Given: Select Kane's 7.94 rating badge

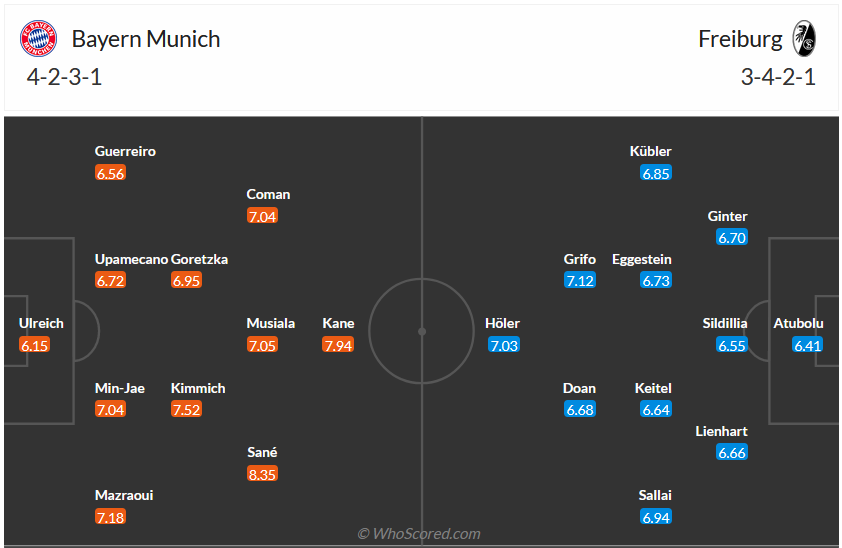Looking at the screenshot, I should [x=338, y=345].
